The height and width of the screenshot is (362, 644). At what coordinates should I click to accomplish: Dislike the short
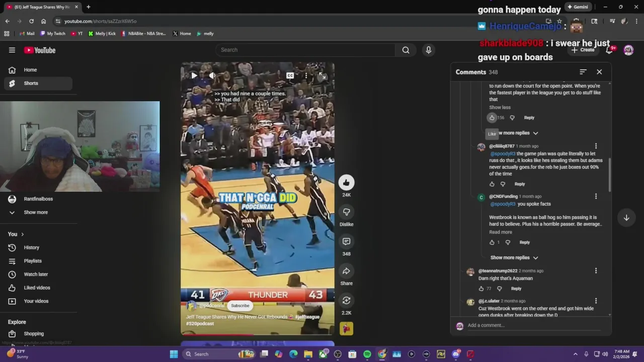(x=346, y=212)
